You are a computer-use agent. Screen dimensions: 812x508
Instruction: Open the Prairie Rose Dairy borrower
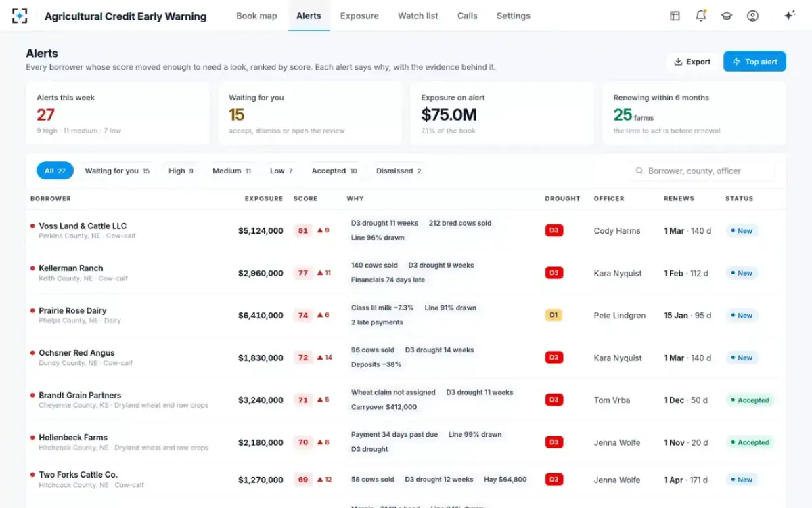(x=72, y=310)
